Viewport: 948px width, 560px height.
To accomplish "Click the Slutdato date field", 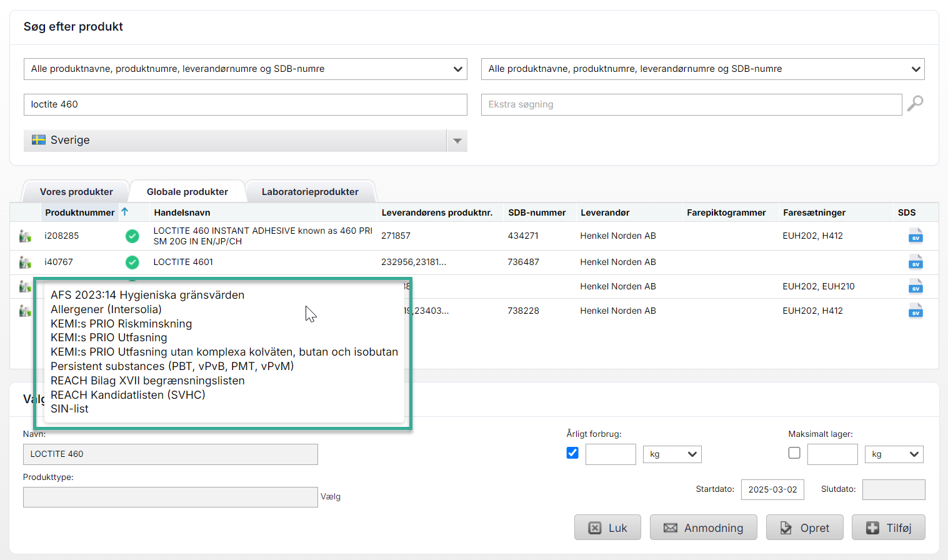I will (894, 489).
